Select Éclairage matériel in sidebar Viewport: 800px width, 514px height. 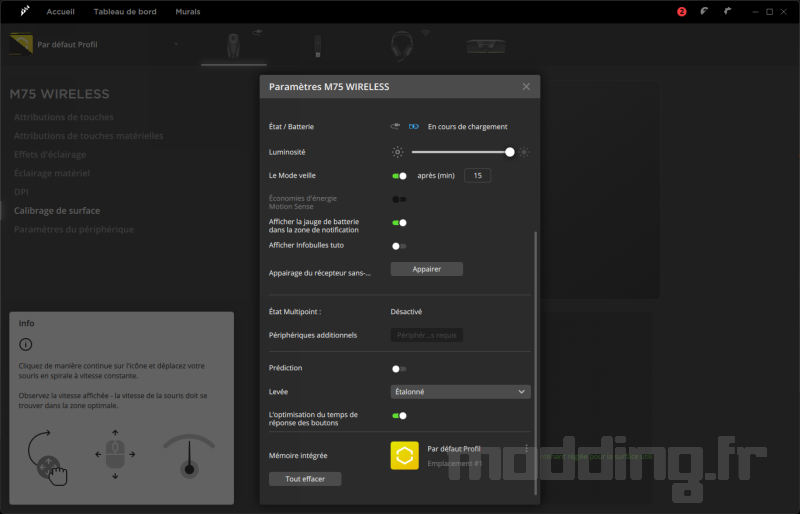click(x=52, y=173)
